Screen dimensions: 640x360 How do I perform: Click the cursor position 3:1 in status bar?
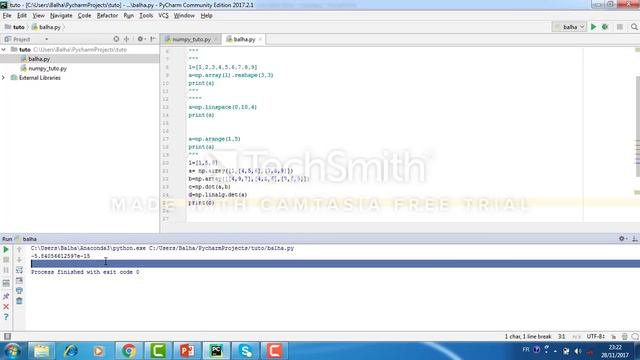pos(562,336)
